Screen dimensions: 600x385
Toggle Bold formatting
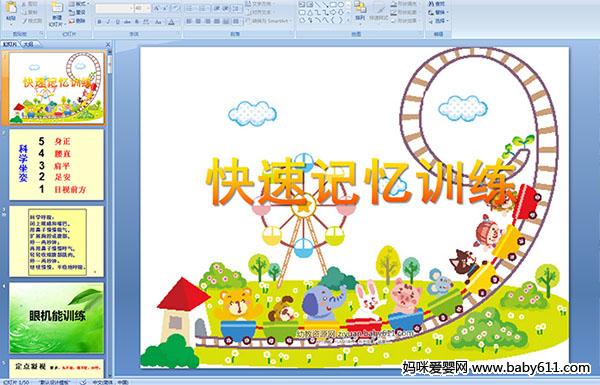point(99,22)
